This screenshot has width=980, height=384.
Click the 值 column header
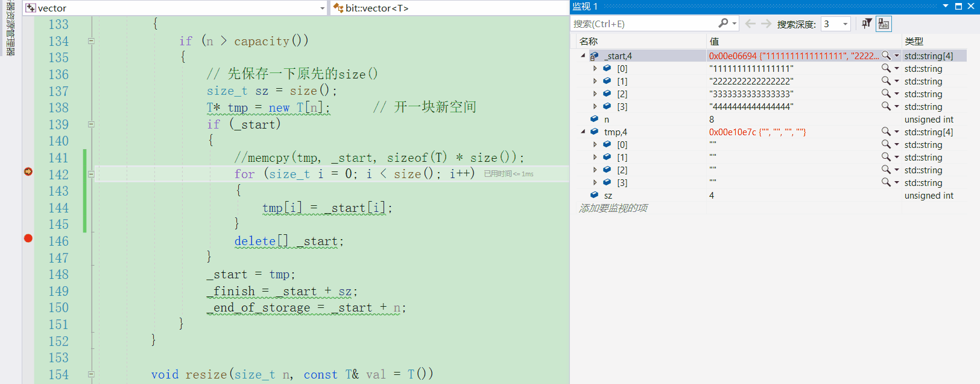(x=714, y=41)
